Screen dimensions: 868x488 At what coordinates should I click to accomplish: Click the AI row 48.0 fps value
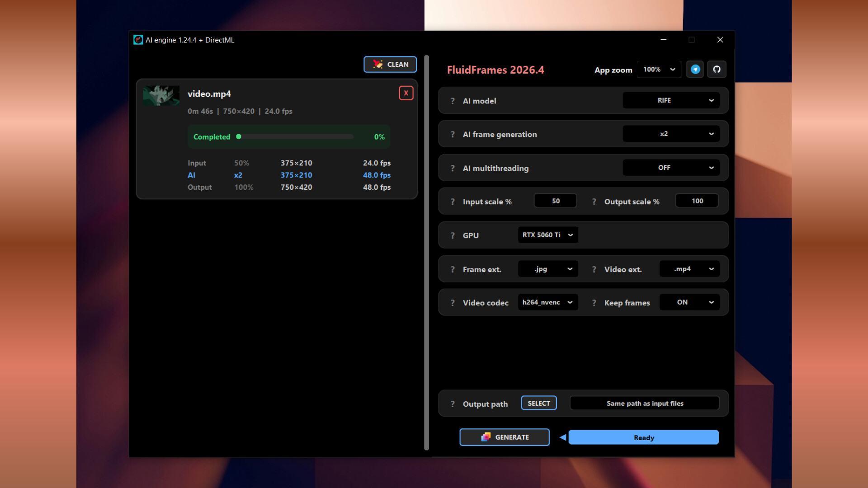(377, 175)
